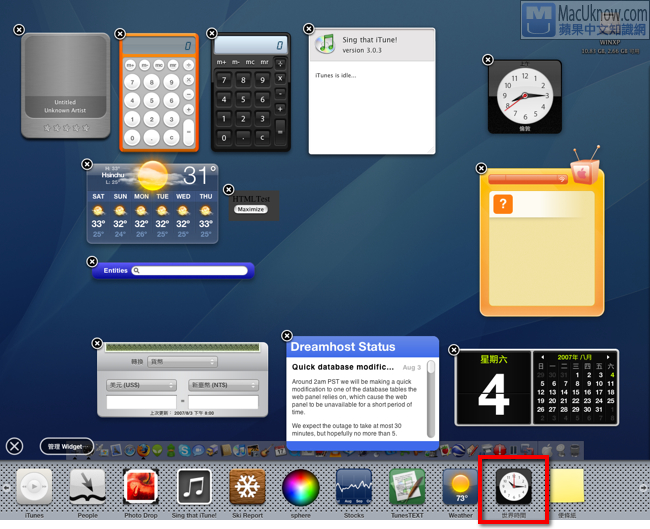Click the analog clock face
The height and width of the screenshot is (529, 650).
(x=525, y=96)
